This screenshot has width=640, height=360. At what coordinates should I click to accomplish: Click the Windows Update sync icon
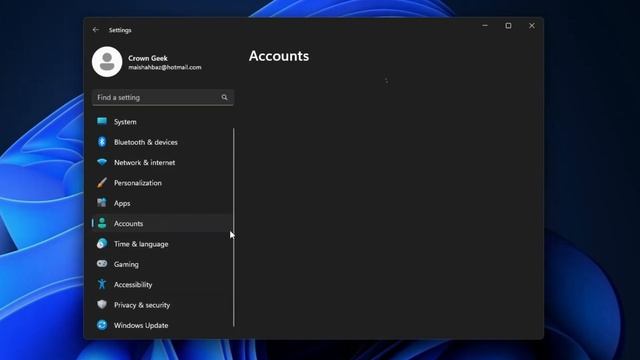point(102,325)
